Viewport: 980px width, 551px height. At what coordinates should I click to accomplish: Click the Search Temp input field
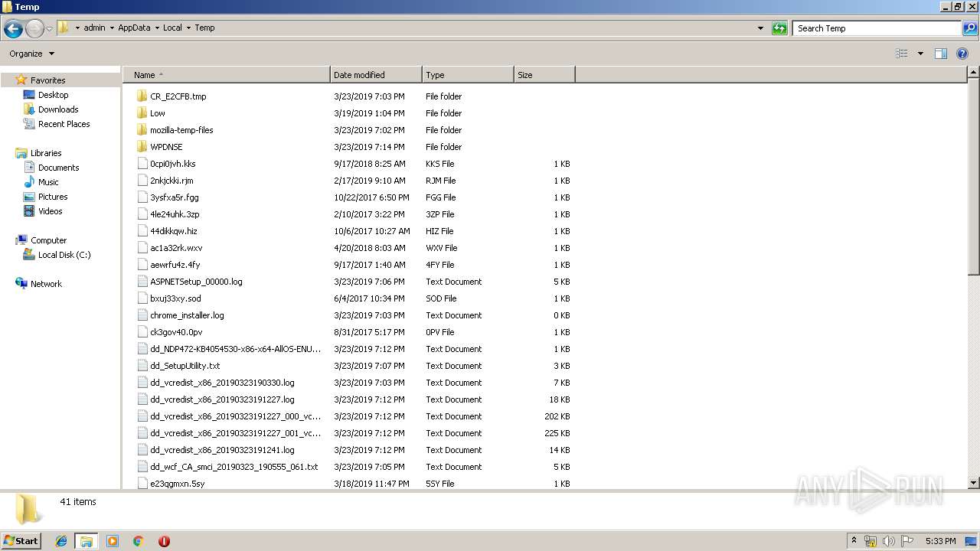click(x=877, y=28)
